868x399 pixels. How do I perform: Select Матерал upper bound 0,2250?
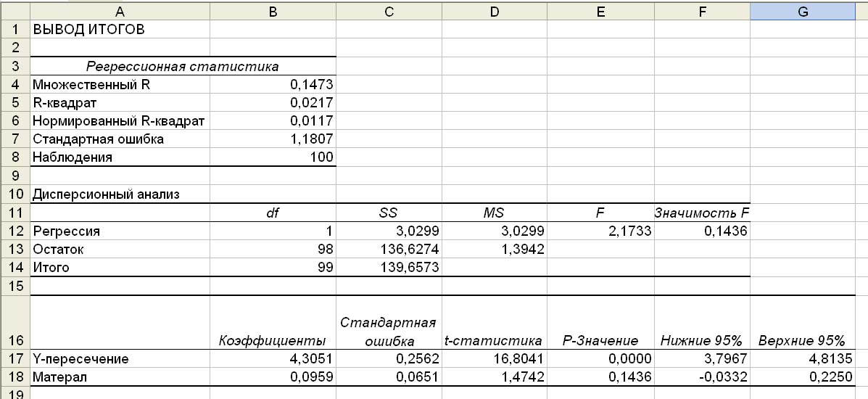(803, 377)
